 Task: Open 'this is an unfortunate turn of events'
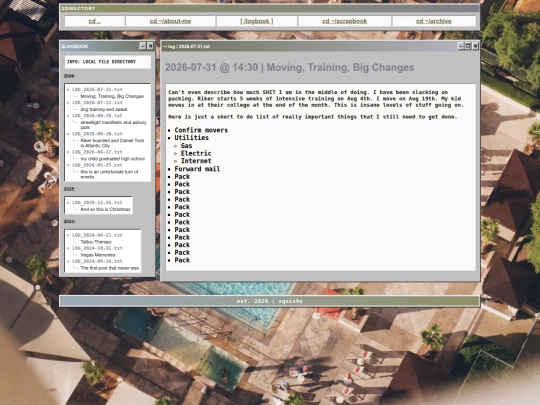pyautogui.click(x=109, y=174)
